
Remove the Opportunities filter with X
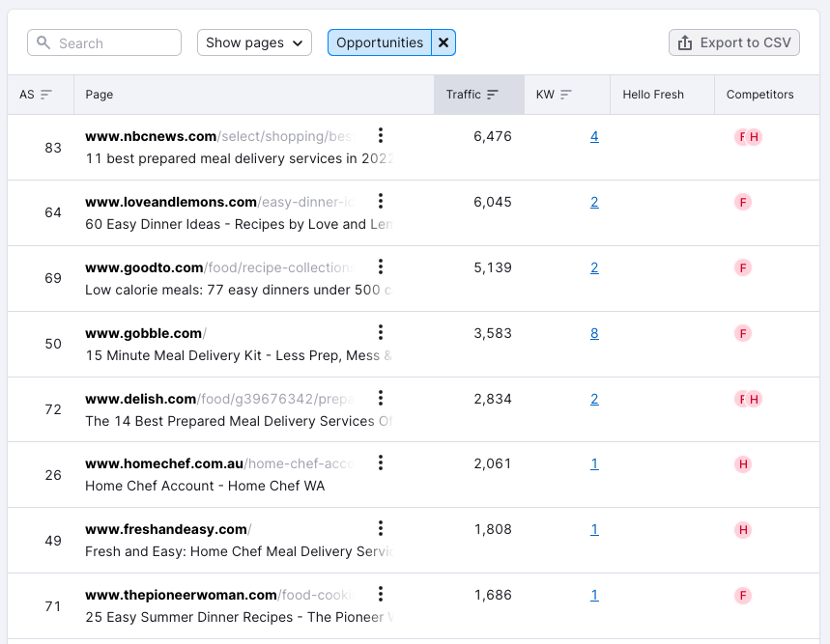pos(444,42)
